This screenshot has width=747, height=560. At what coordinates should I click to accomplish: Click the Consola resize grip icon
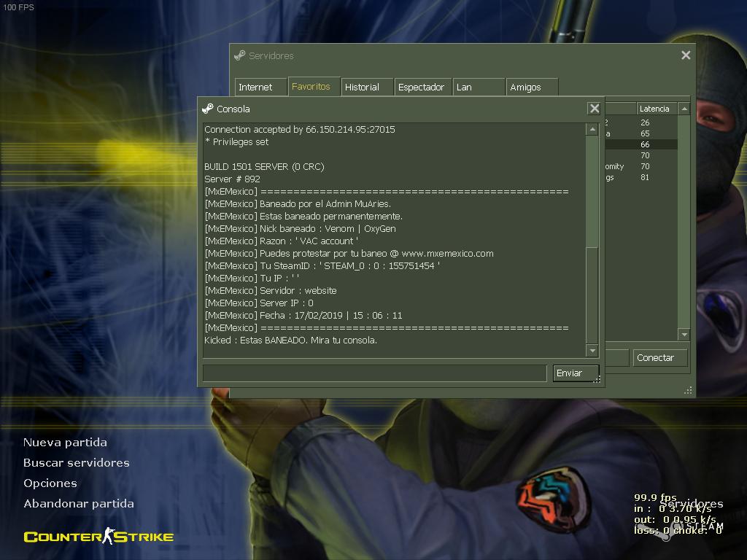coord(597,379)
